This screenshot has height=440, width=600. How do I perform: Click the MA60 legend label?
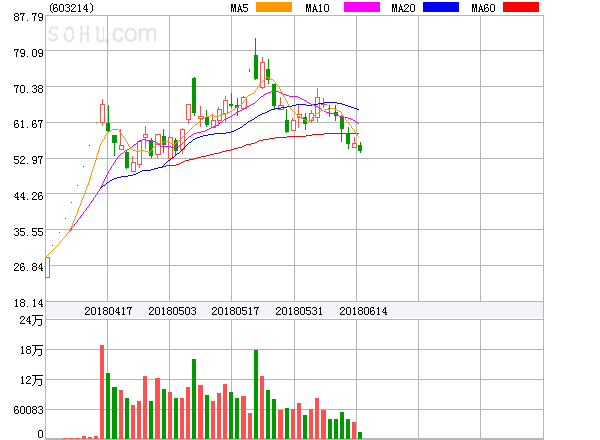coord(483,8)
